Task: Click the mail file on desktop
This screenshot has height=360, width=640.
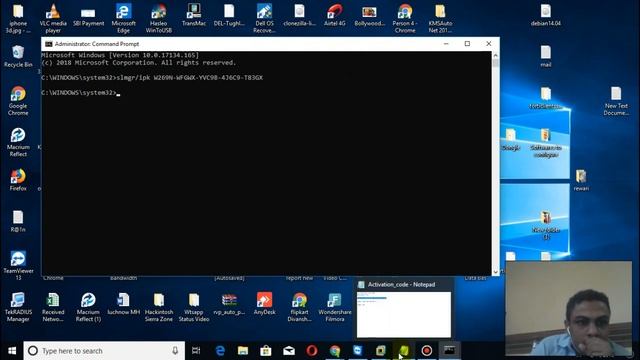Action: pyautogui.click(x=546, y=56)
